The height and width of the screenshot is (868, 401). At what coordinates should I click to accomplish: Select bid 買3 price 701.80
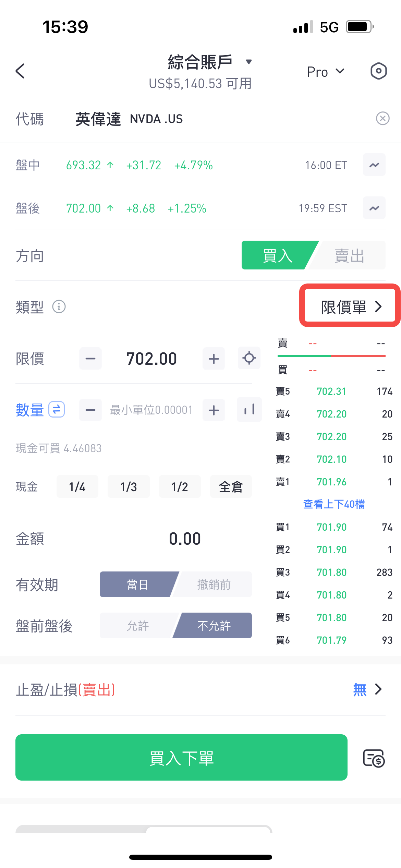(331, 572)
